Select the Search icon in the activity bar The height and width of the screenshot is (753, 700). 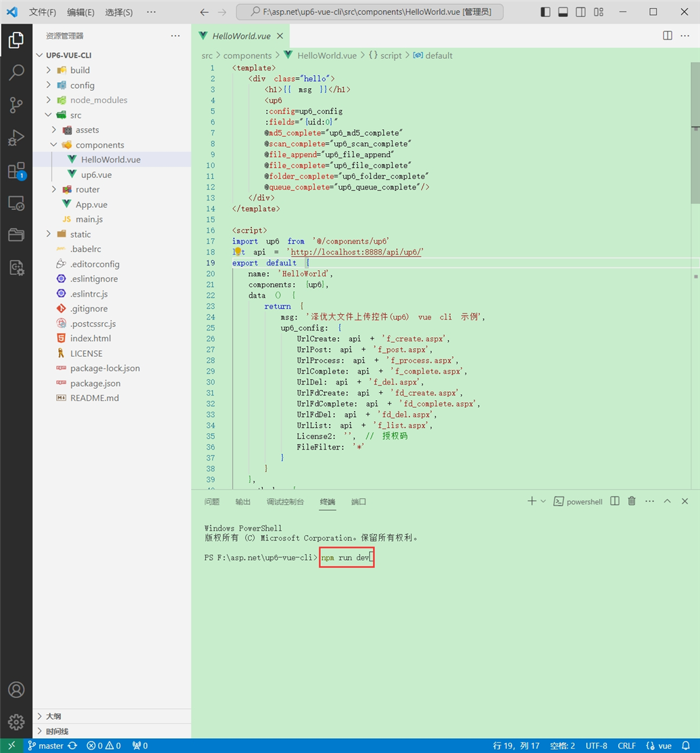click(16, 72)
